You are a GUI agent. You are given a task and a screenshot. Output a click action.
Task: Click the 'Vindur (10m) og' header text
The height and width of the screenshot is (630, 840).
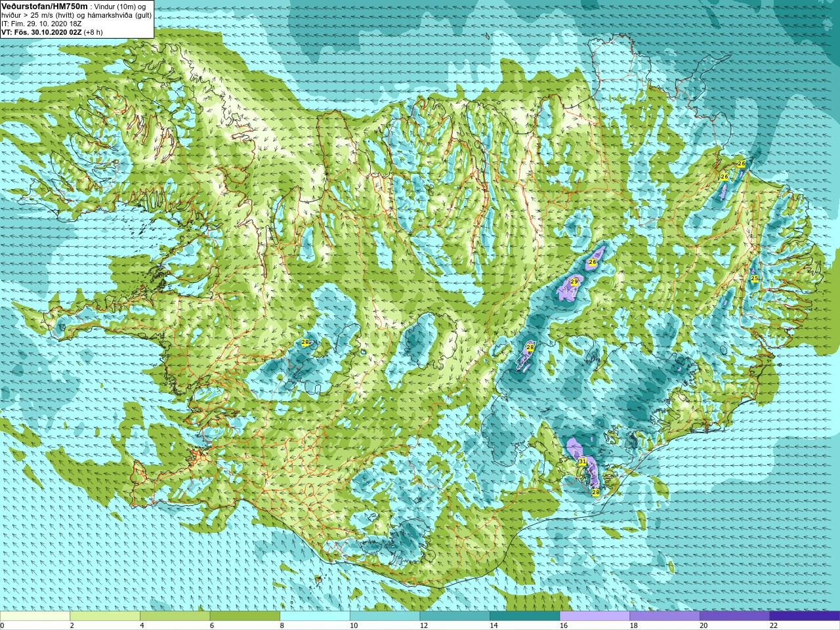pyautogui.click(x=119, y=6)
